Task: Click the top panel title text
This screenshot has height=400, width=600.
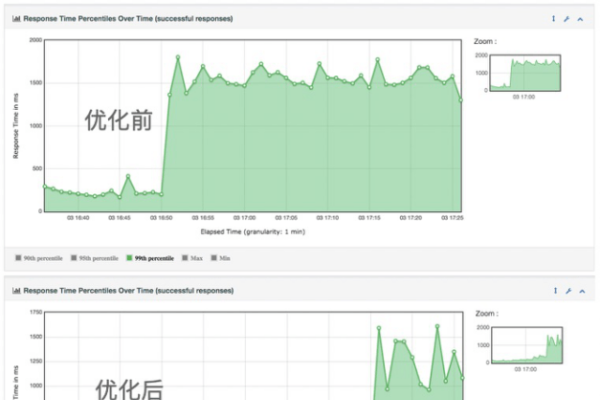Action: pyautogui.click(x=128, y=18)
